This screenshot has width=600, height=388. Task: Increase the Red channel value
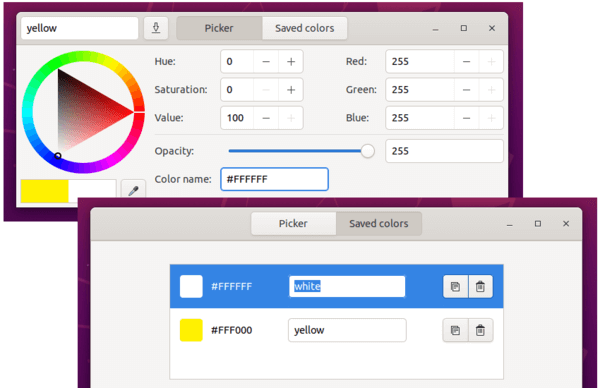point(491,62)
